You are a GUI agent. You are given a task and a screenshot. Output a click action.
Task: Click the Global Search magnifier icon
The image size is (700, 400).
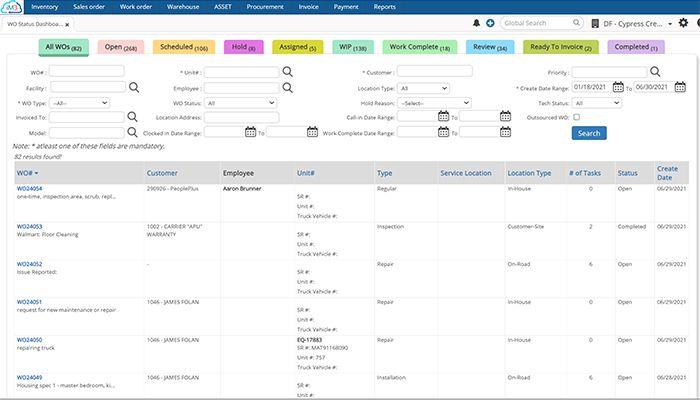(x=576, y=22)
